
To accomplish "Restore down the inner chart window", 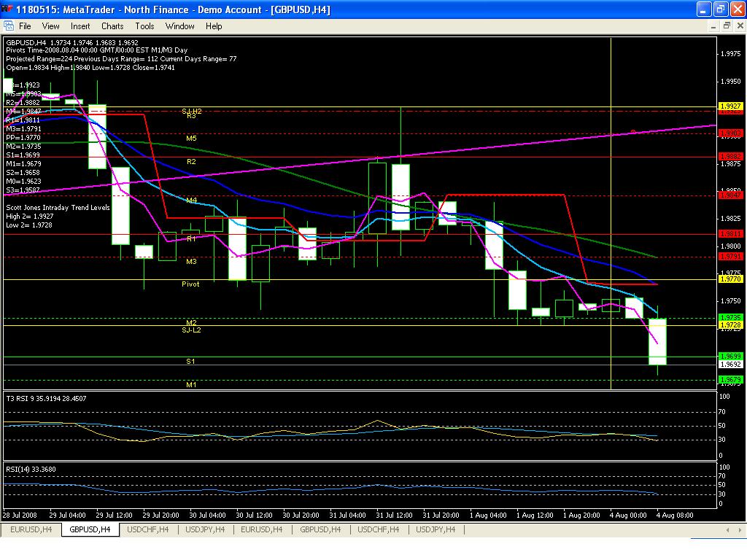I will pyautogui.click(x=727, y=26).
